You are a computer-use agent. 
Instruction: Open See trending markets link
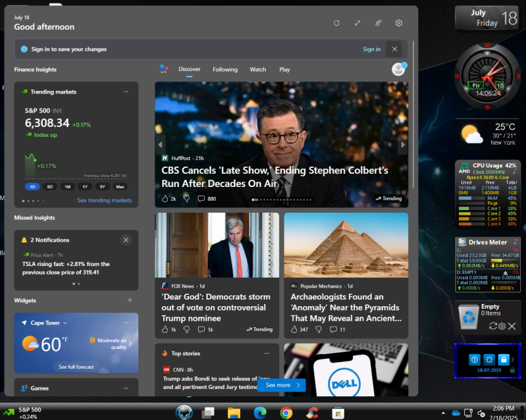pyautogui.click(x=104, y=200)
